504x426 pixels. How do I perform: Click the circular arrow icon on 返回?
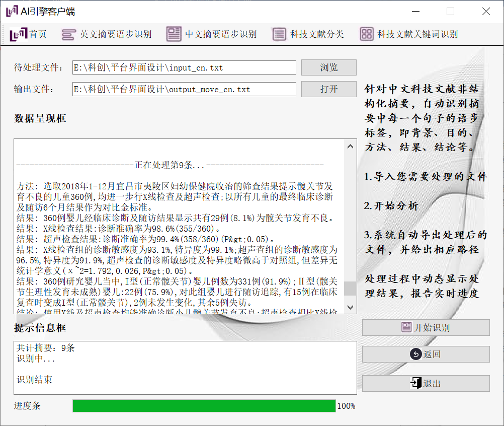(415, 354)
